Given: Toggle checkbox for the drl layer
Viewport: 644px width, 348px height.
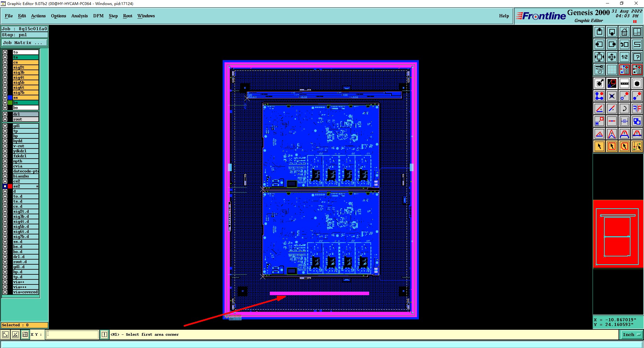Looking at the screenshot, I should [x=5, y=114].
